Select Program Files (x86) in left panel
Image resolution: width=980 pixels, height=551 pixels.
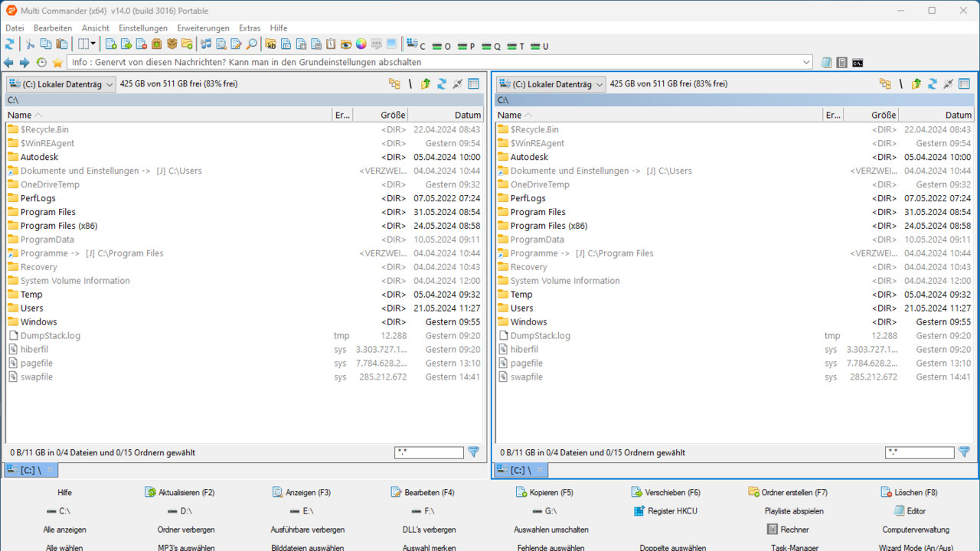[x=245, y=226]
